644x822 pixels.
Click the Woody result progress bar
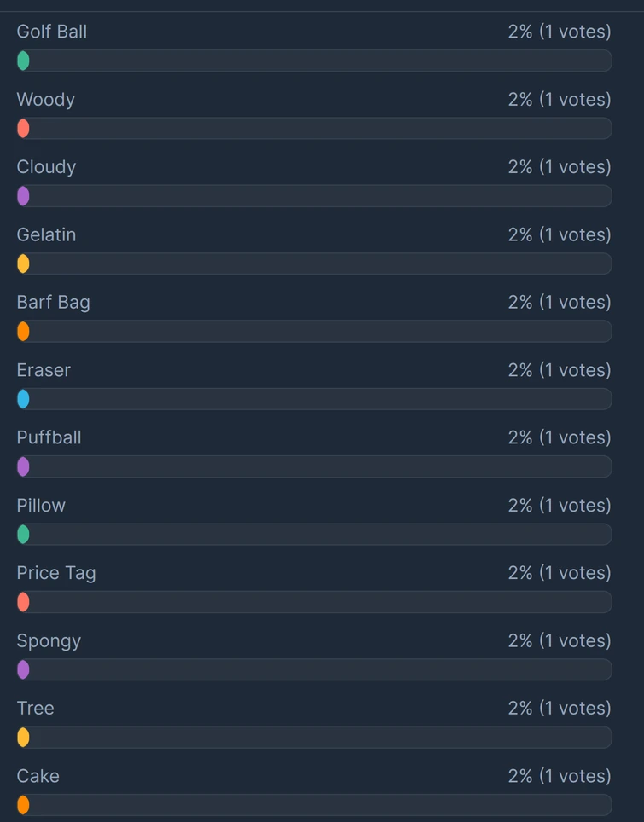click(314, 129)
